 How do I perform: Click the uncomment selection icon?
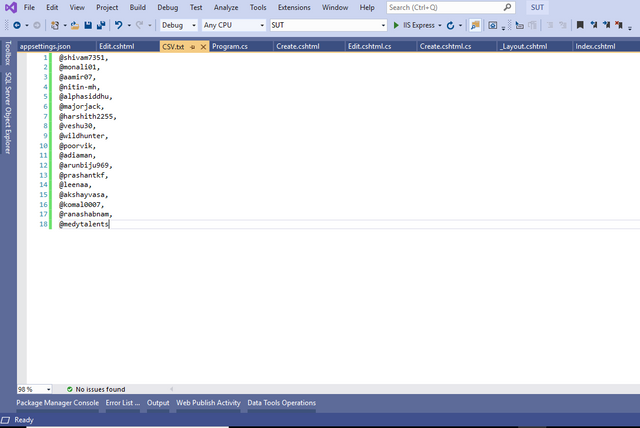point(532,25)
